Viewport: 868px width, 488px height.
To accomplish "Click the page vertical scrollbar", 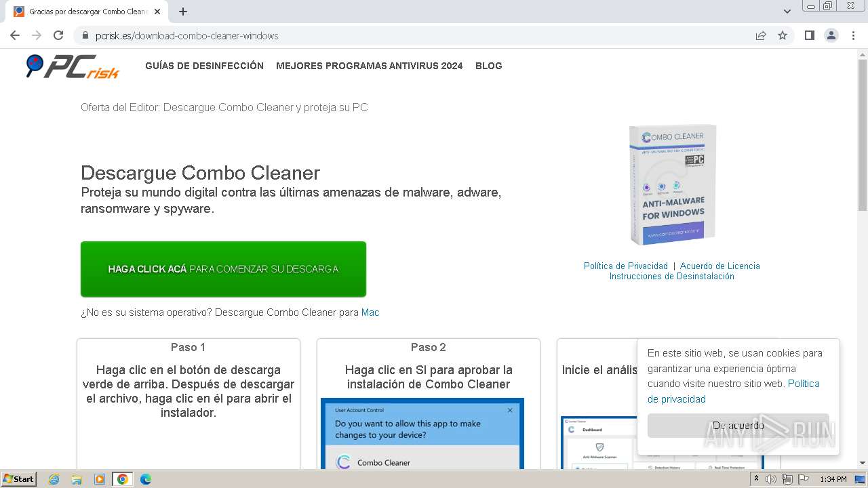I will pyautogui.click(x=862, y=136).
